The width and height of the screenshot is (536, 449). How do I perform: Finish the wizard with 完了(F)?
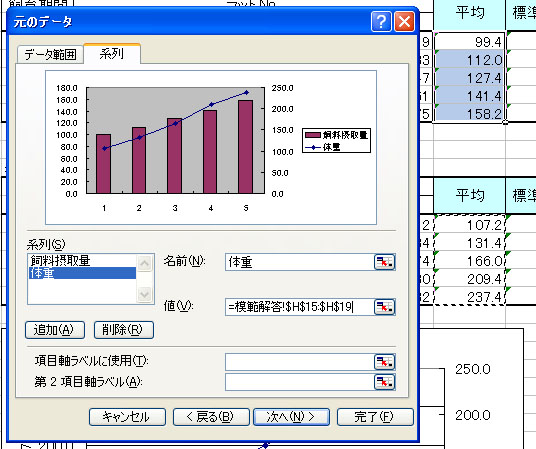click(x=375, y=417)
